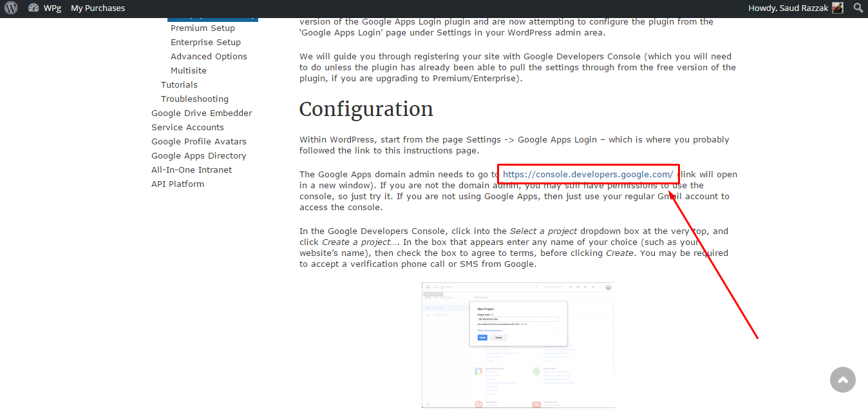Click the Configuration heading
This screenshot has height=410, width=868.
(366, 109)
